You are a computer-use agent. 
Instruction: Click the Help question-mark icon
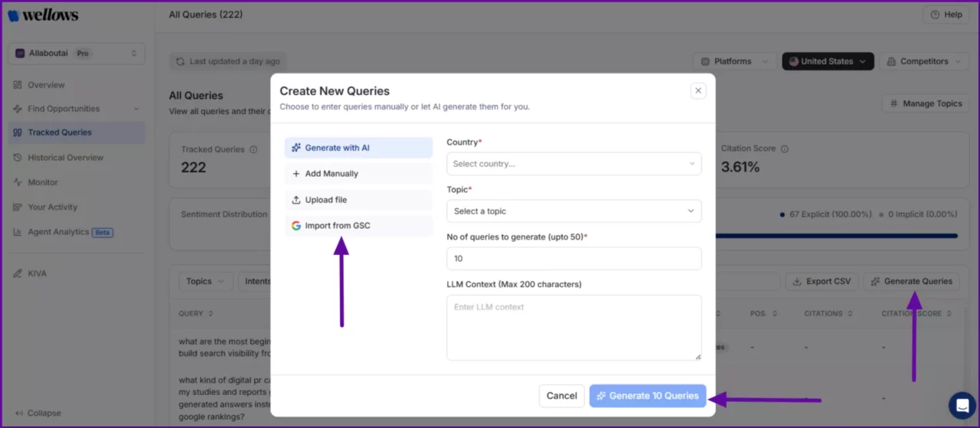pos(935,15)
